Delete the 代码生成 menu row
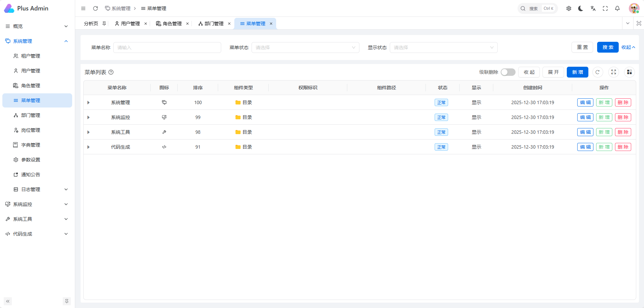Screen dimensions: 644x308 pos(623,147)
